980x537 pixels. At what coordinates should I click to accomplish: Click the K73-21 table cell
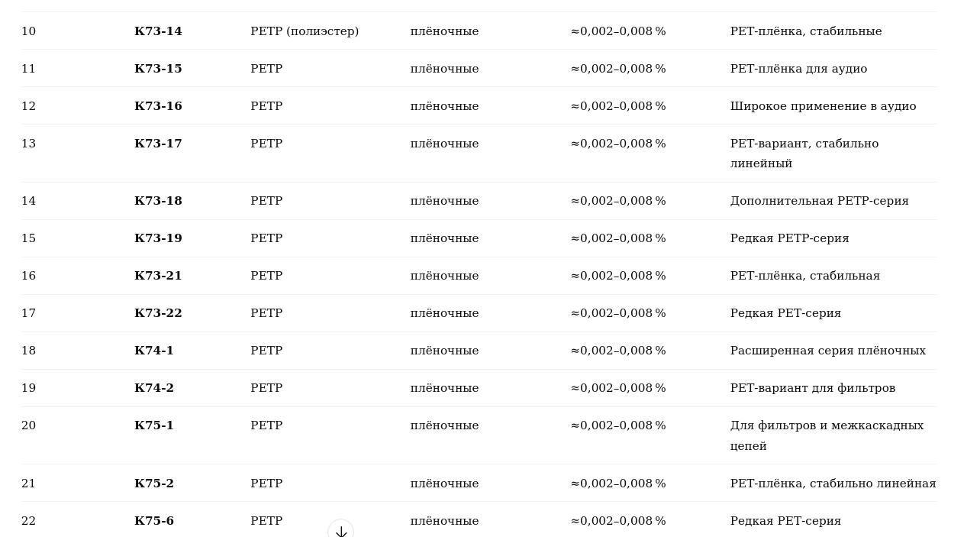[158, 276]
